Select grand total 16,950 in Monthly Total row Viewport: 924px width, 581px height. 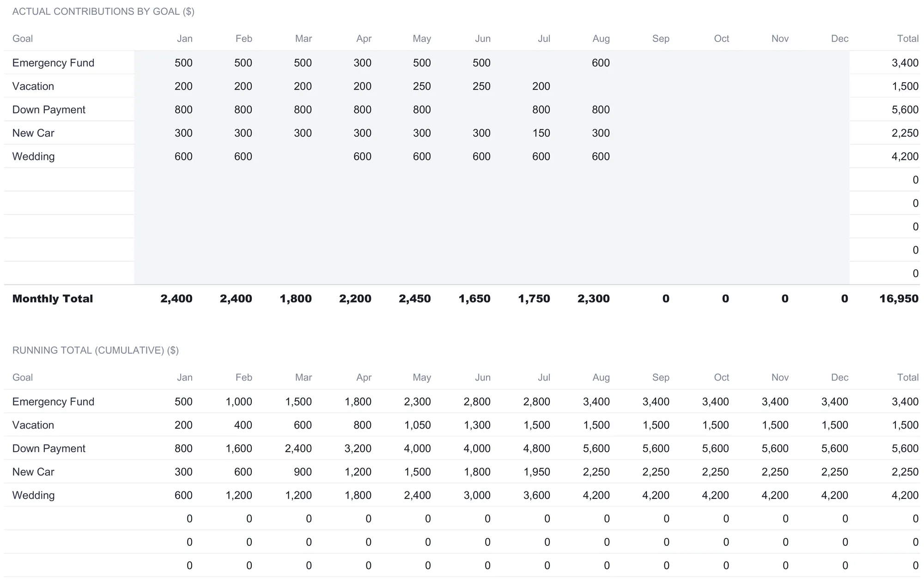[x=899, y=299]
